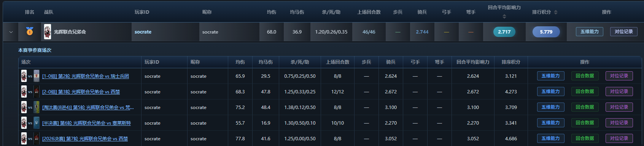Screen dimensions: 644x146
Task: Click the 本赛事参赛场次 section heading
Action: tap(35, 50)
